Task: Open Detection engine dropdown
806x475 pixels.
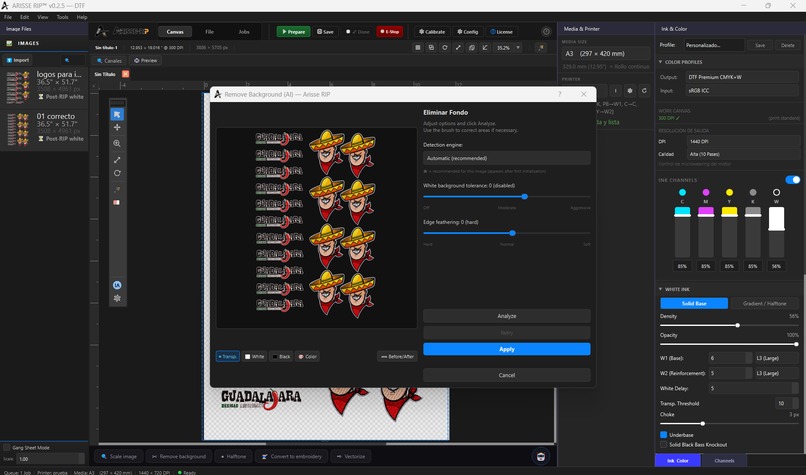Action: point(506,158)
